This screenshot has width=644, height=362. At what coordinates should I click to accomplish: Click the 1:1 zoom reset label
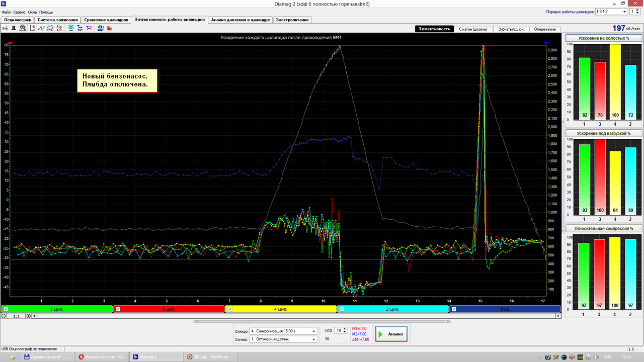(17, 316)
